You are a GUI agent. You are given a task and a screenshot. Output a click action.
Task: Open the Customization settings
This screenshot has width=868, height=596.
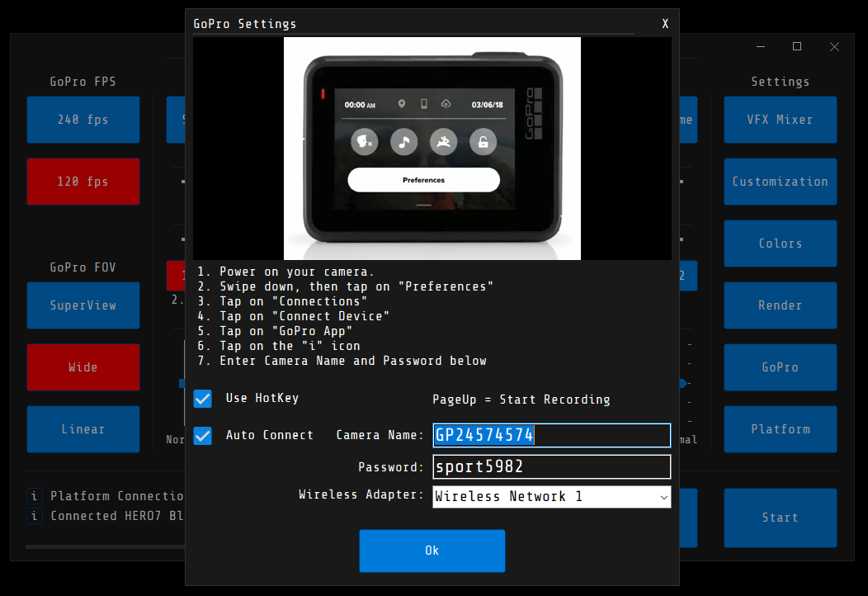click(780, 182)
